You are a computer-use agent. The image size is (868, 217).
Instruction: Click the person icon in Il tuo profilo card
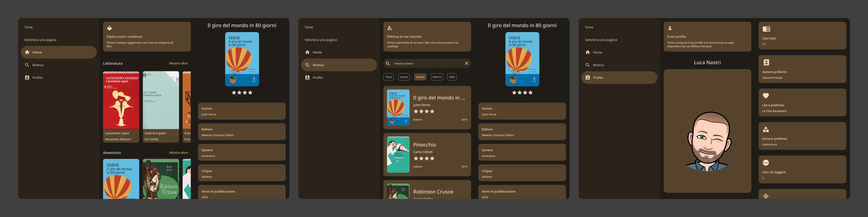pyautogui.click(x=670, y=28)
